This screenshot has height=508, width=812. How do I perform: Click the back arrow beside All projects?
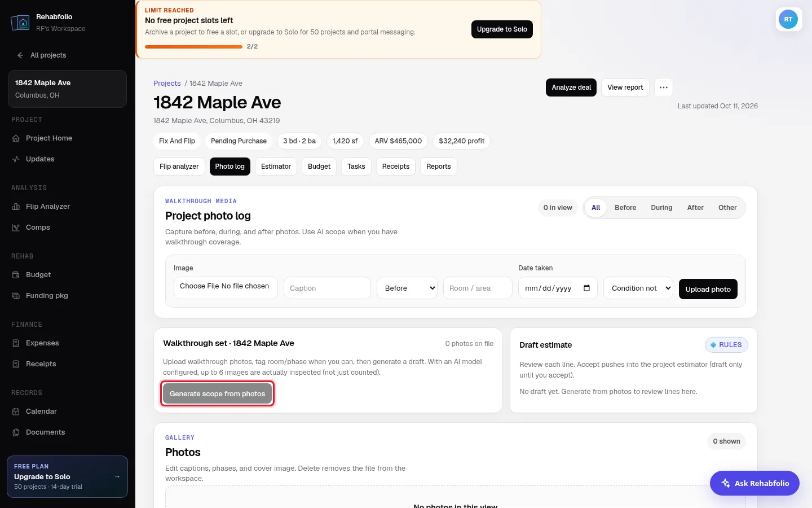coord(20,55)
